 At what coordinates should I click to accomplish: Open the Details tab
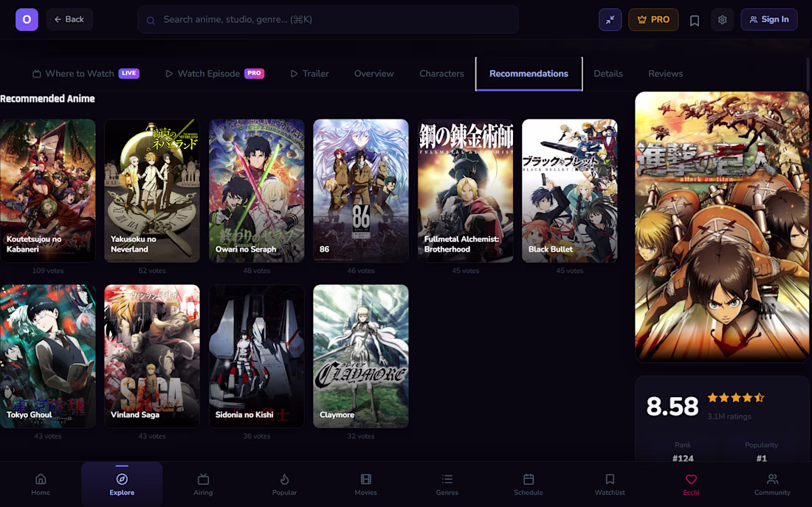pos(608,74)
